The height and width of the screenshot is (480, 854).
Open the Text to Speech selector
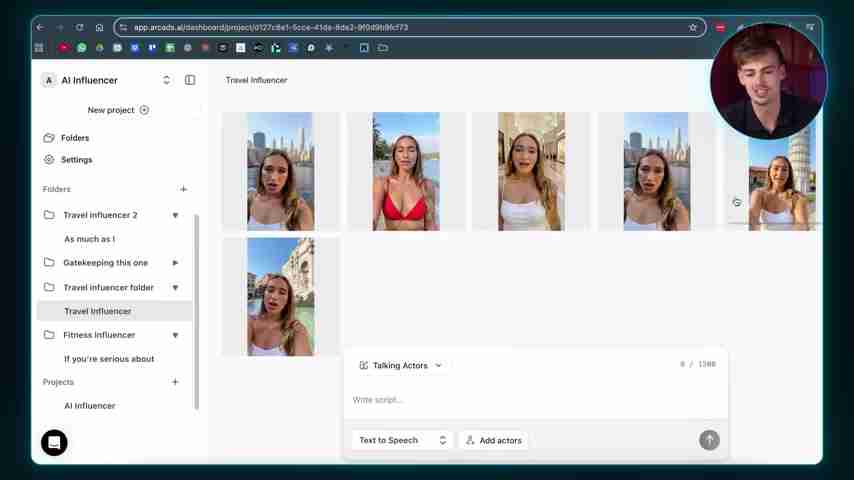coord(402,440)
